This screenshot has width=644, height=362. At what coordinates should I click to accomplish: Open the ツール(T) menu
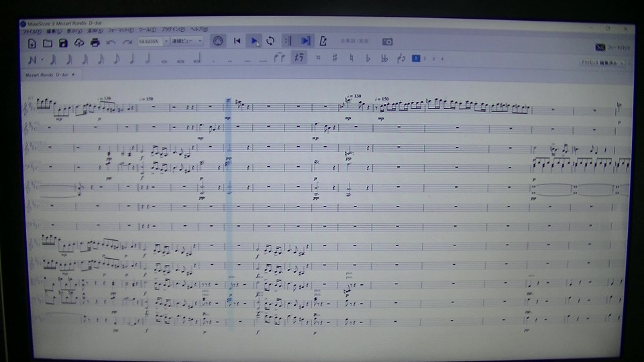click(147, 30)
